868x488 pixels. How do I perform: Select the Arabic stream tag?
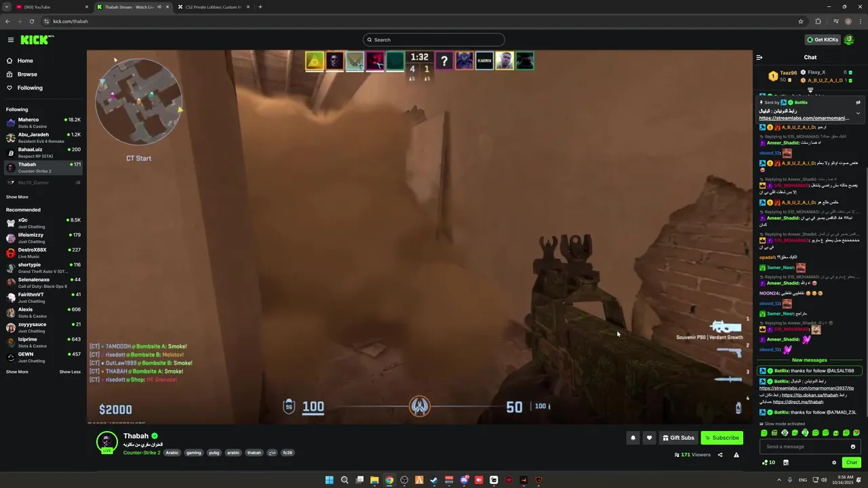point(172,453)
